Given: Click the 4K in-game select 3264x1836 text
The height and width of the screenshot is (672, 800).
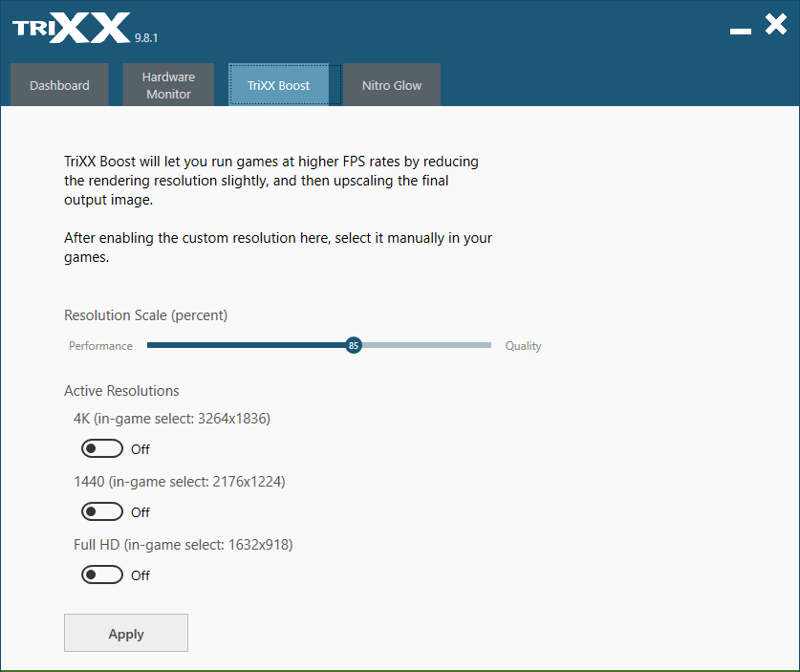Looking at the screenshot, I should (172, 419).
